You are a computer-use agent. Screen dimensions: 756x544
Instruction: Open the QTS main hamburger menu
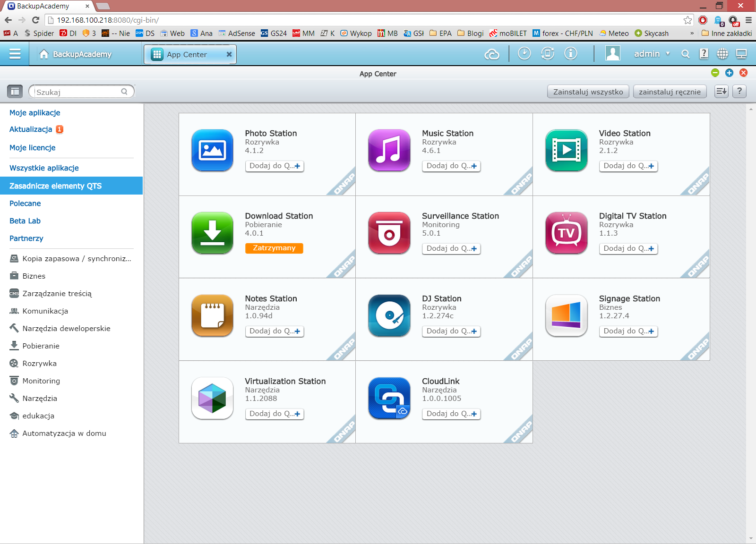pos(15,54)
